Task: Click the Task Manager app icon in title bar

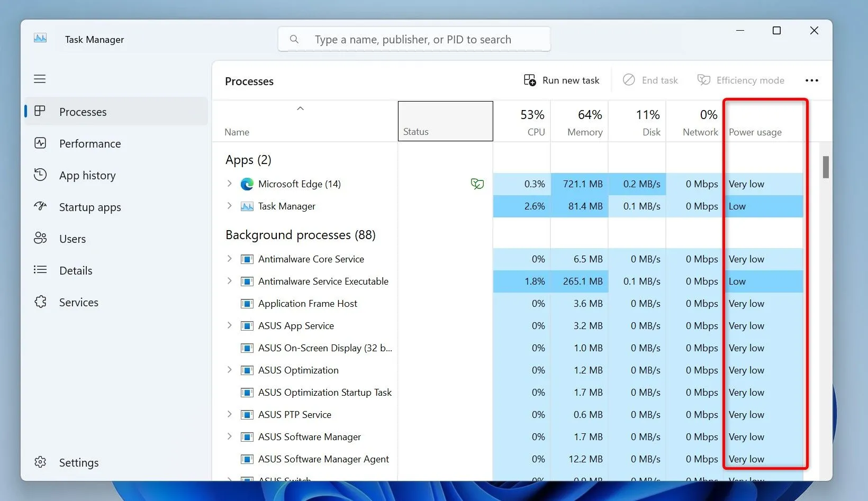Action: (x=40, y=38)
